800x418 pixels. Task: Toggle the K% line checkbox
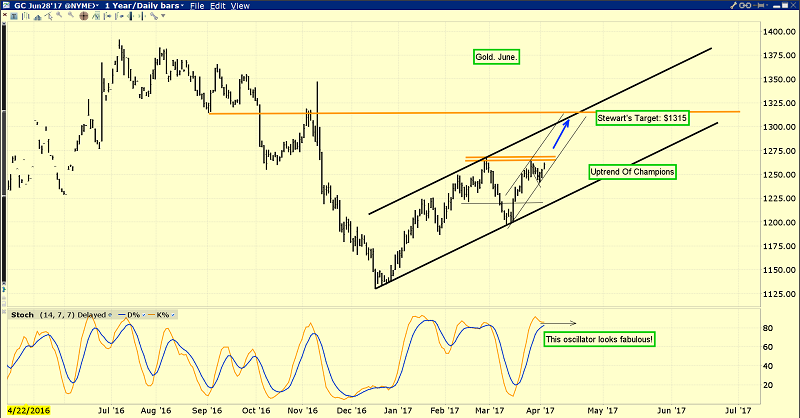(x=173, y=315)
